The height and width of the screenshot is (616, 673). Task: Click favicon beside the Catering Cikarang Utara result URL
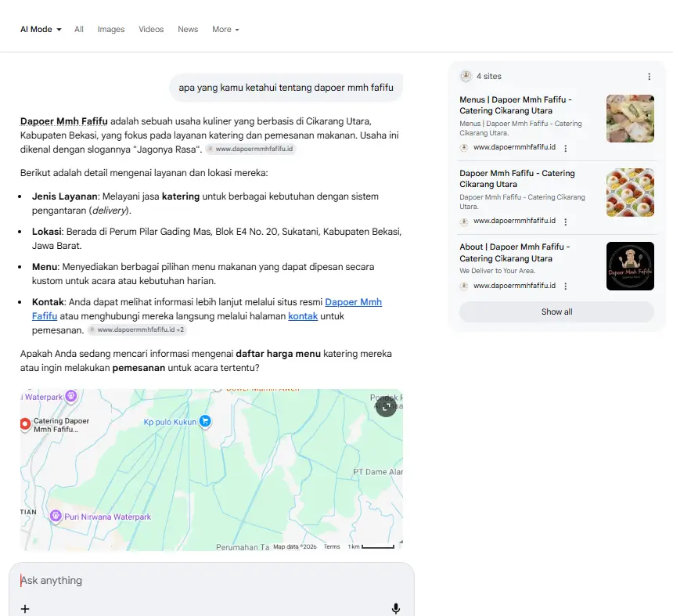coord(464,222)
